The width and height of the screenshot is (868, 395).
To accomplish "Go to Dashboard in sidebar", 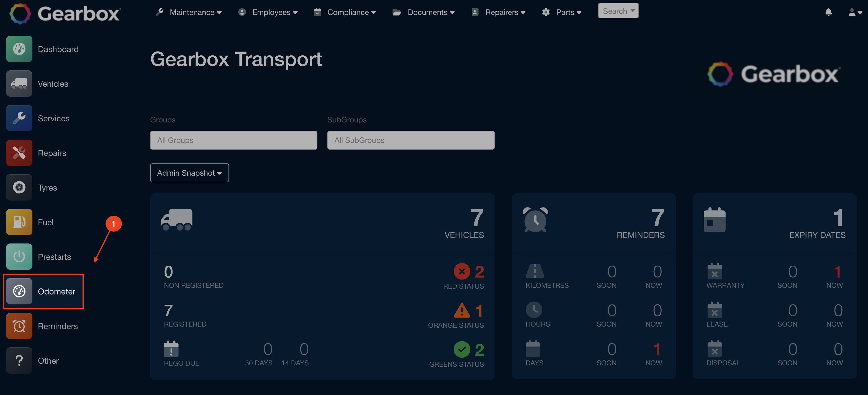I will (58, 49).
